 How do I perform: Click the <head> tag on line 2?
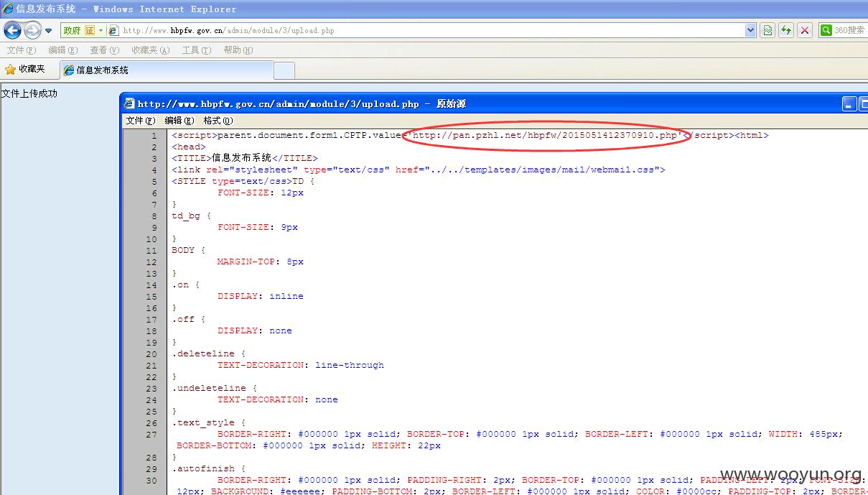(188, 147)
